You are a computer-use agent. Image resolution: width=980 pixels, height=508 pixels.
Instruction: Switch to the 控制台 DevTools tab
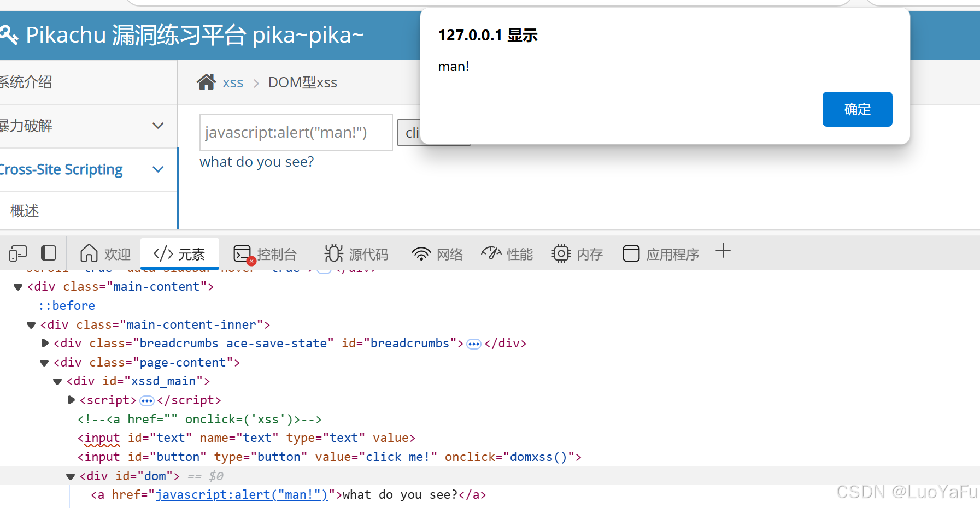(265, 254)
